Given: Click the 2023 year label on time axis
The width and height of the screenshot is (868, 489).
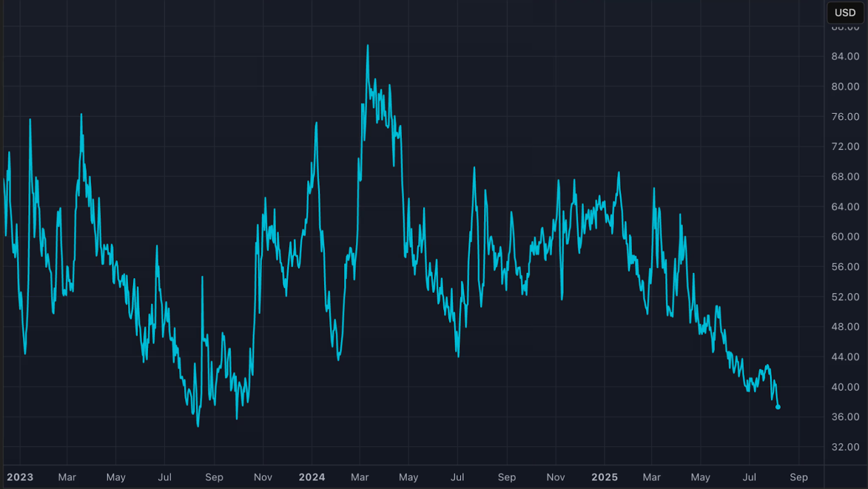Looking at the screenshot, I should point(20,477).
